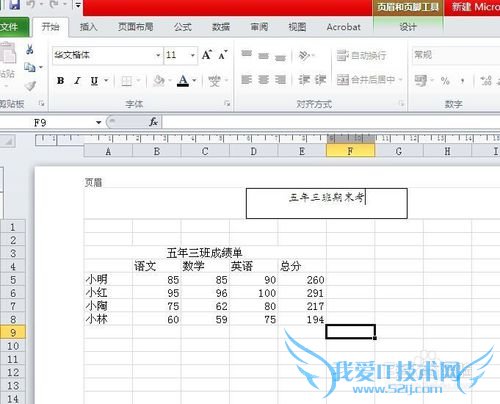The width and height of the screenshot is (500, 404).
Task: Select column F header
Action: (x=350, y=152)
